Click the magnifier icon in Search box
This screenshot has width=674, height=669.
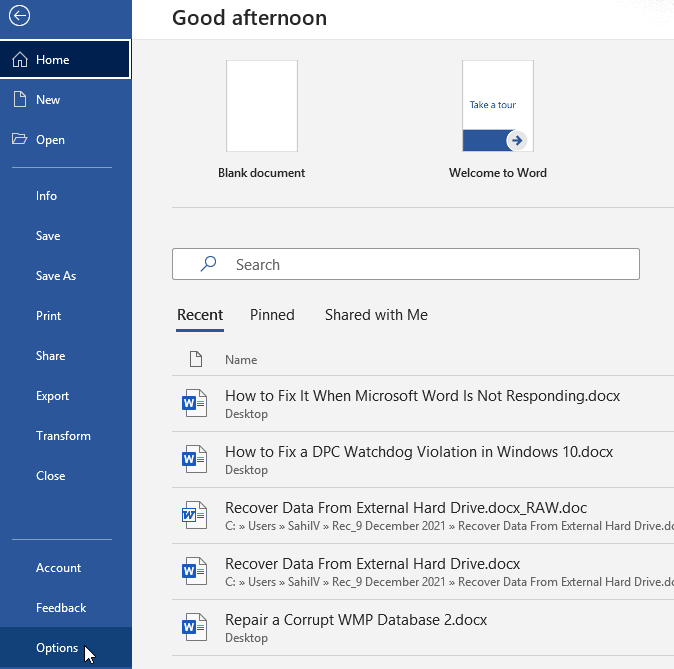[x=208, y=264]
